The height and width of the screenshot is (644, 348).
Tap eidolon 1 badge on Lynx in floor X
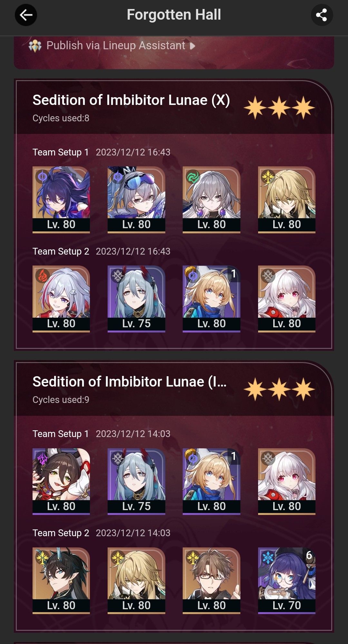coord(234,274)
